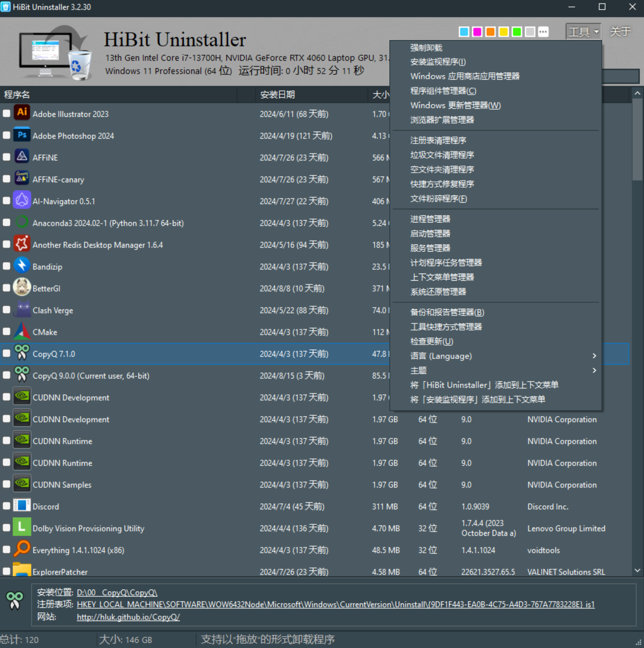Image resolution: width=644 pixels, height=648 pixels.
Task: Click the Dolby Vision Provisioning Utility icon
Action: pyautogui.click(x=22, y=528)
